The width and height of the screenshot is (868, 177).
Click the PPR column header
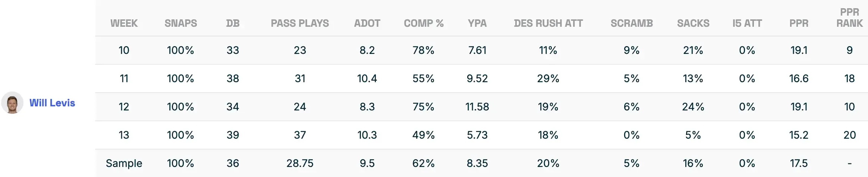click(x=799, y=23)
